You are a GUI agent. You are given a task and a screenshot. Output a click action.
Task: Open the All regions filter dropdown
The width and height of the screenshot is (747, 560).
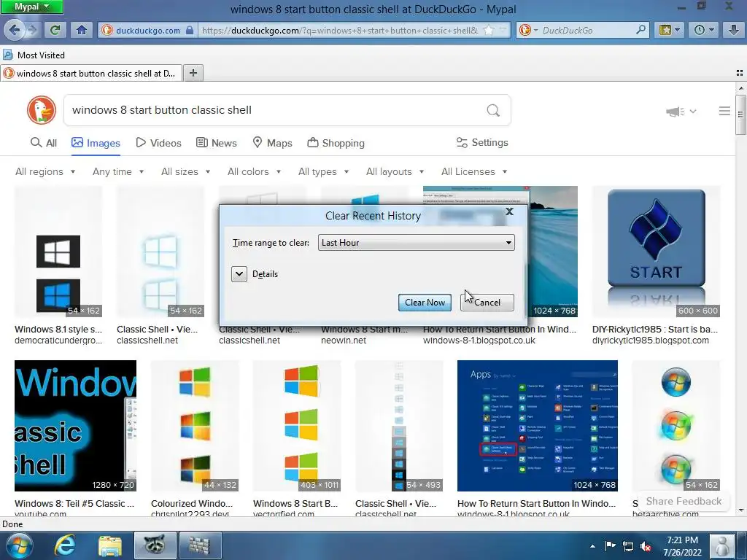tap(45, 172)
